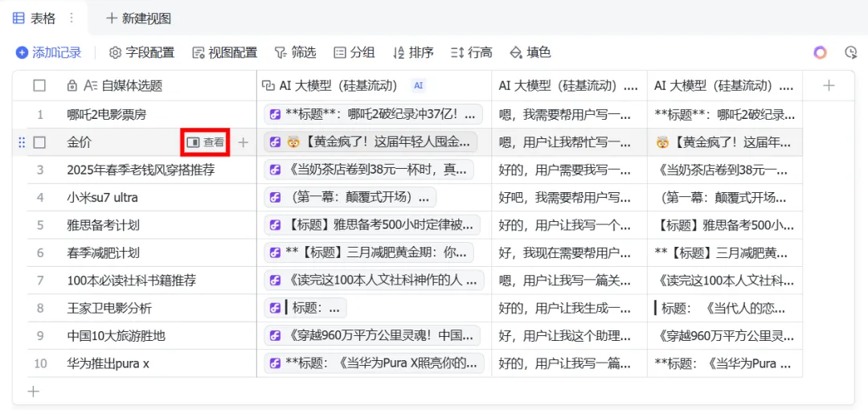
Task: Open the 分组 grouping menu
Action: pos(354,52)
